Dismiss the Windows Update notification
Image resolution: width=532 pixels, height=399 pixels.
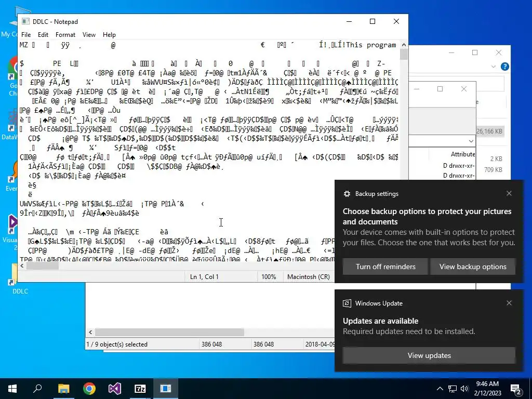[509, 303]
